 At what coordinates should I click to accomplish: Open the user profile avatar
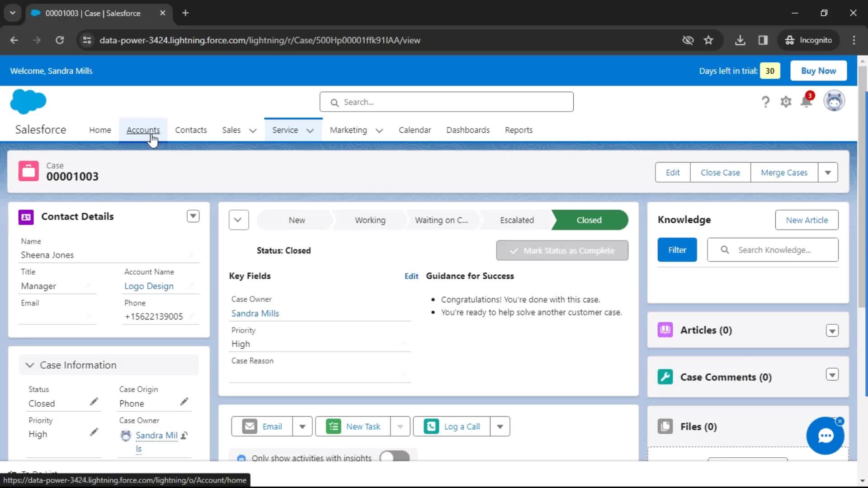click(834, 101)
